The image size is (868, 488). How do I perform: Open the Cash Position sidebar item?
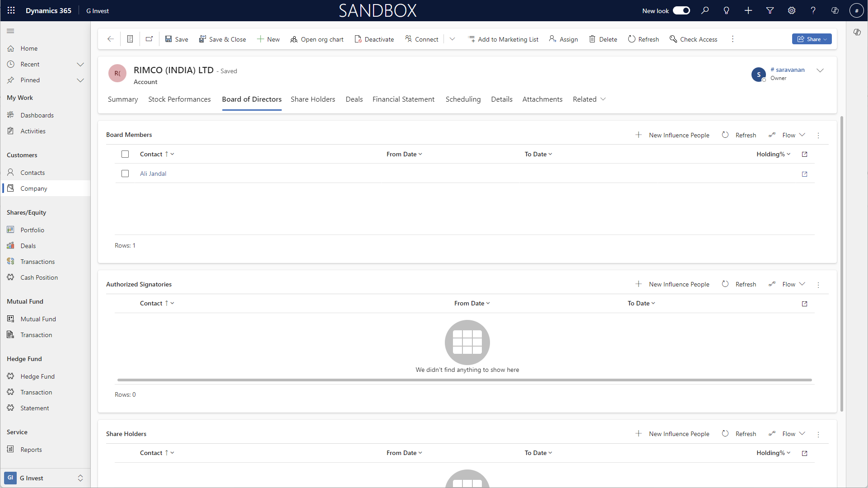39,277
